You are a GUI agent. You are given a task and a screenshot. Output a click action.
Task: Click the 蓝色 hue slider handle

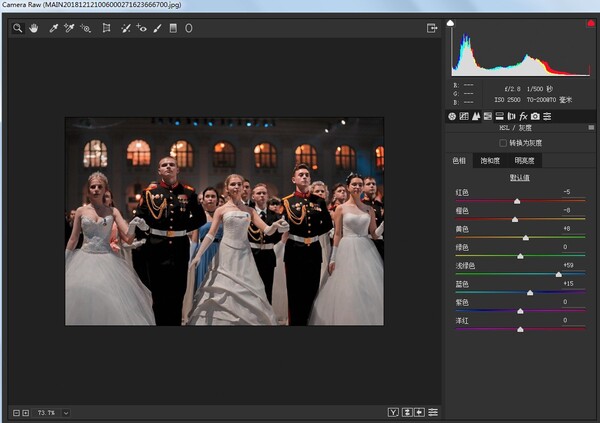pos(530,293)
